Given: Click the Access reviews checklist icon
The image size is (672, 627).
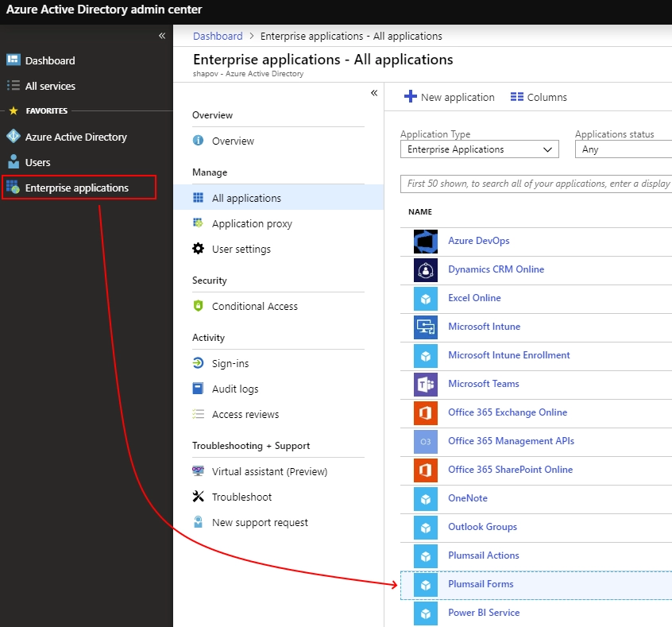Looking at the screenshot, I should click(198, 414).
